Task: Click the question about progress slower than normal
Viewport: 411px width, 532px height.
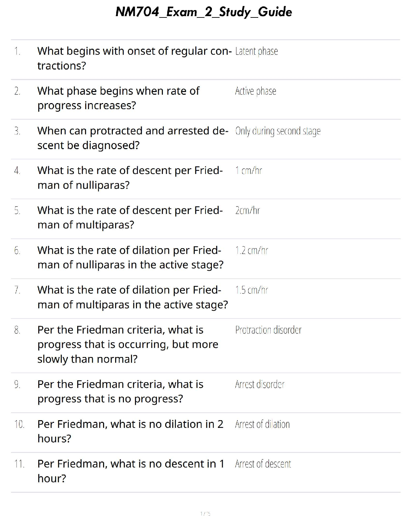Action: pyautogui.click(x=128, y=344)
